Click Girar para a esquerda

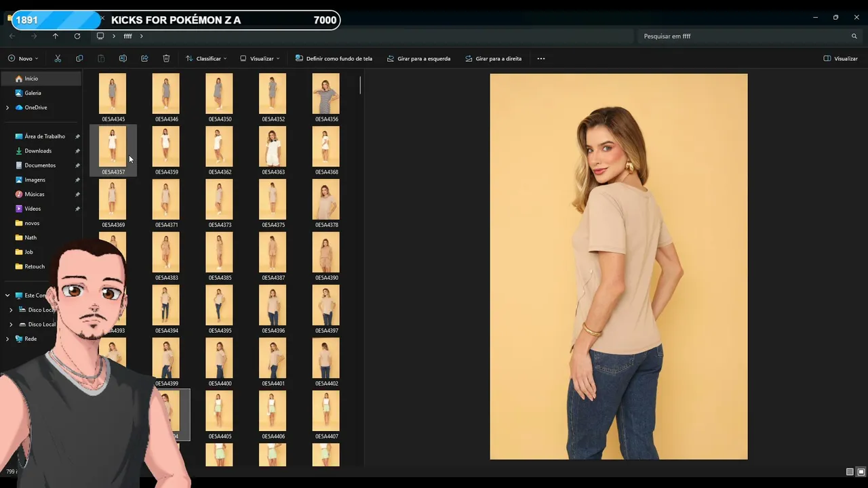(418, 59)
